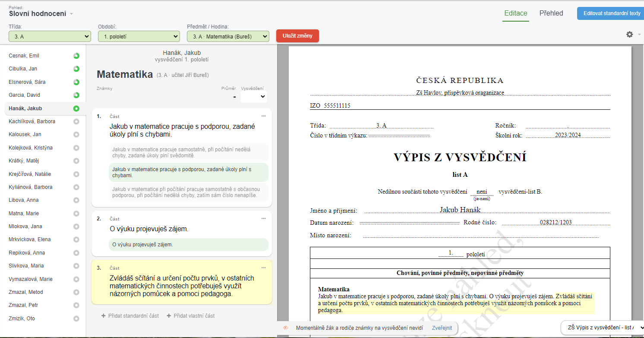The image size is (644, 338).
Task: Open the three-dot menu of part 3
Action: pos(264,268)
